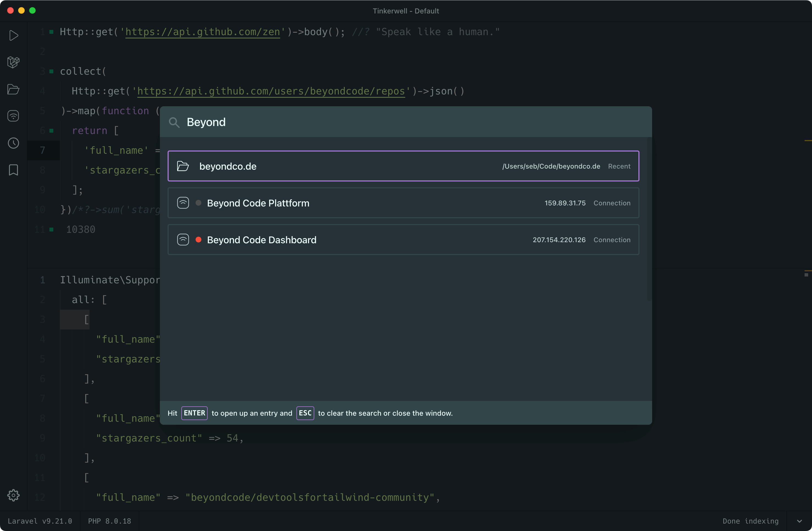Viewport: 812px width, 531px height.
Task: Run code with the play icon
Action: (13, 35)
